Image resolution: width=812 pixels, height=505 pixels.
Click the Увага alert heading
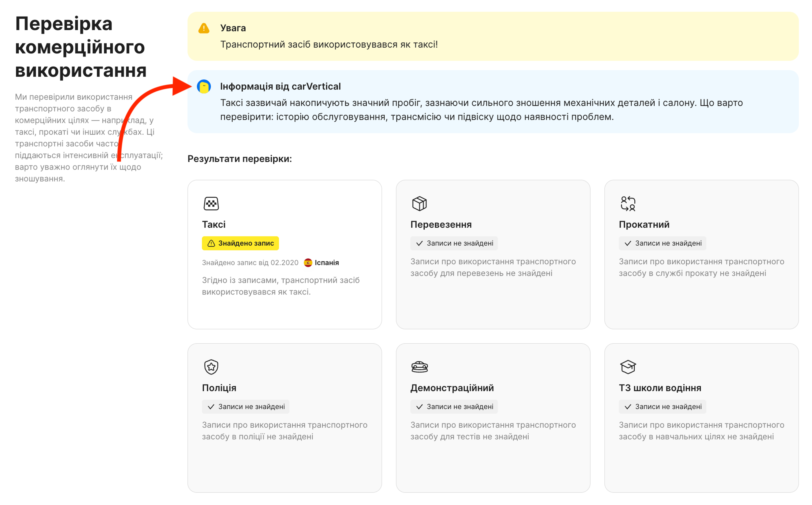click(233, 28)
